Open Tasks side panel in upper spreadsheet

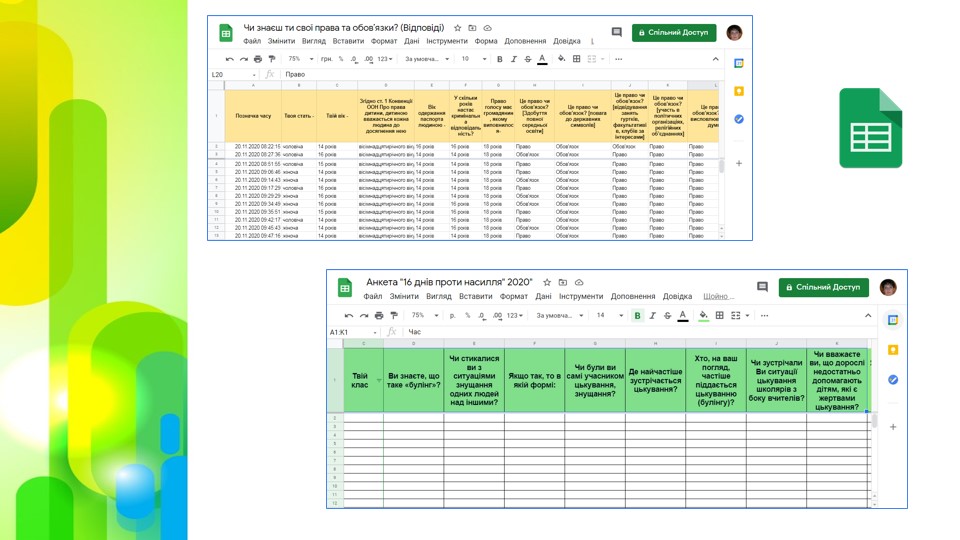pos(739,119)
